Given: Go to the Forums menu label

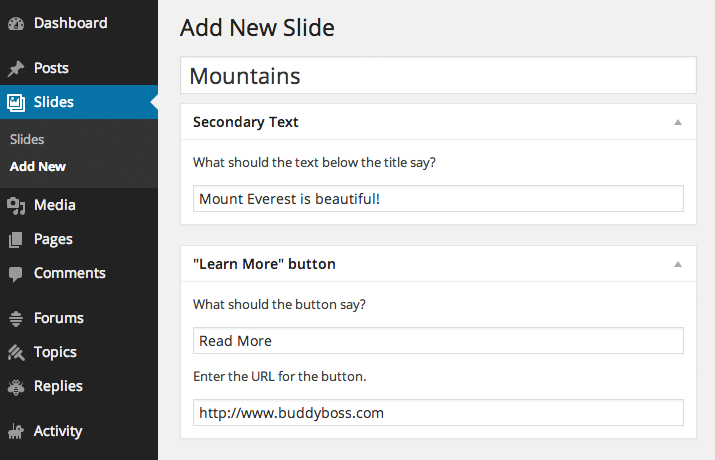Looking at the screenshot, I should [x=59, y=319].
